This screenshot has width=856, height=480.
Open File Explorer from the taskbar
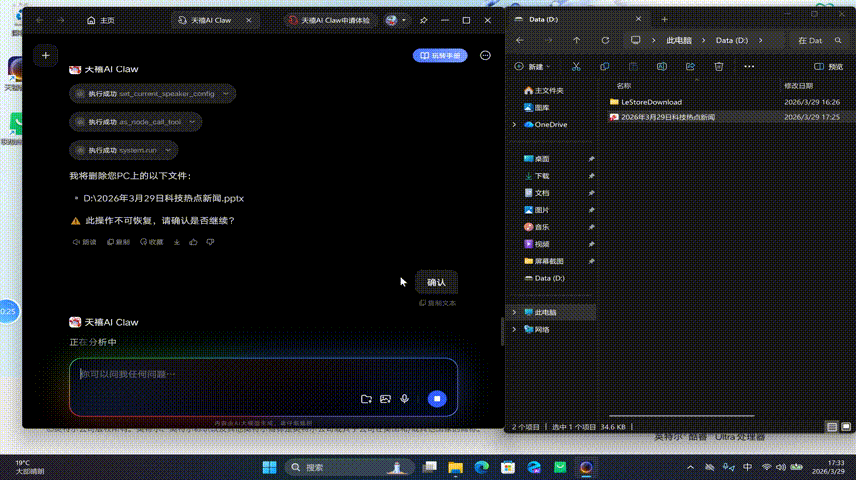click(455, 467)
